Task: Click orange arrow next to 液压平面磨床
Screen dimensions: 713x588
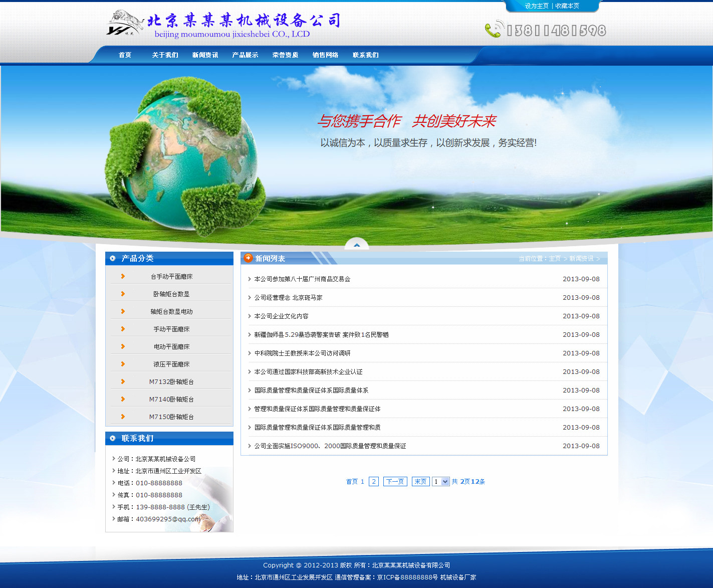Action: 123,364
